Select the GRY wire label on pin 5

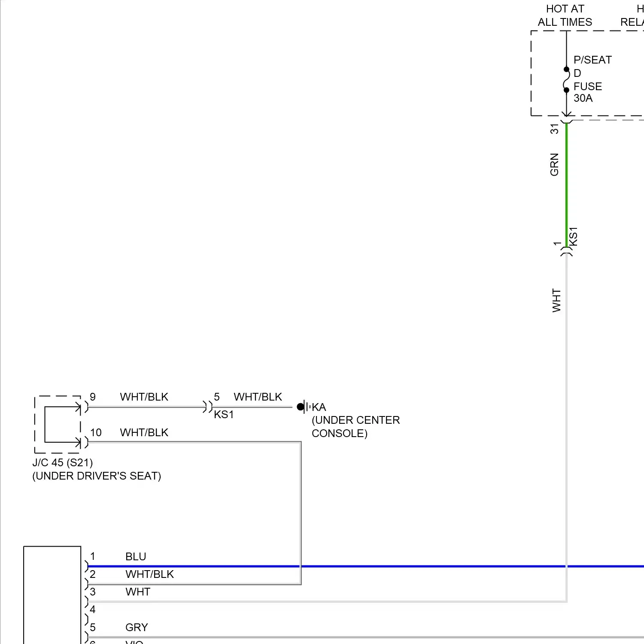[137, 627]
